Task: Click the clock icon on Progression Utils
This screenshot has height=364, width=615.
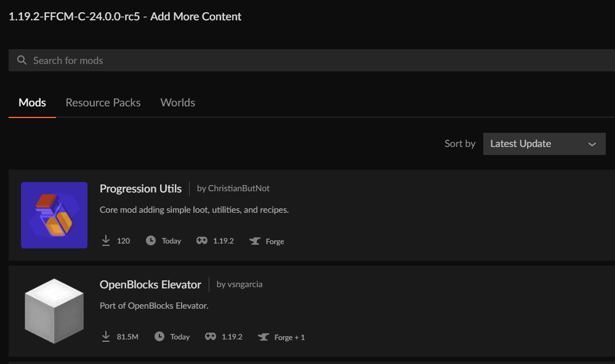Action: click(x=151, y=240)
